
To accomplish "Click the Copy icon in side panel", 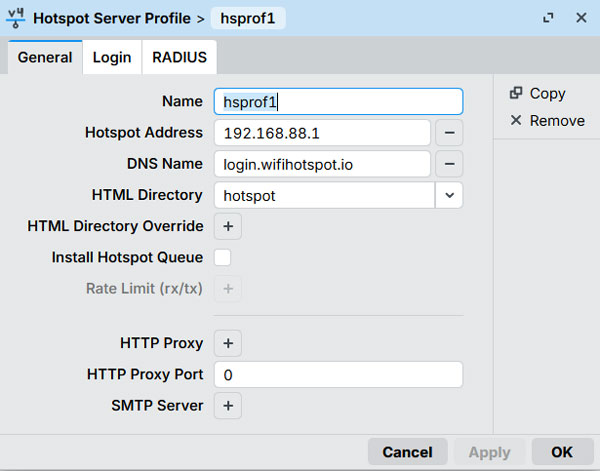I will [516, 93].
